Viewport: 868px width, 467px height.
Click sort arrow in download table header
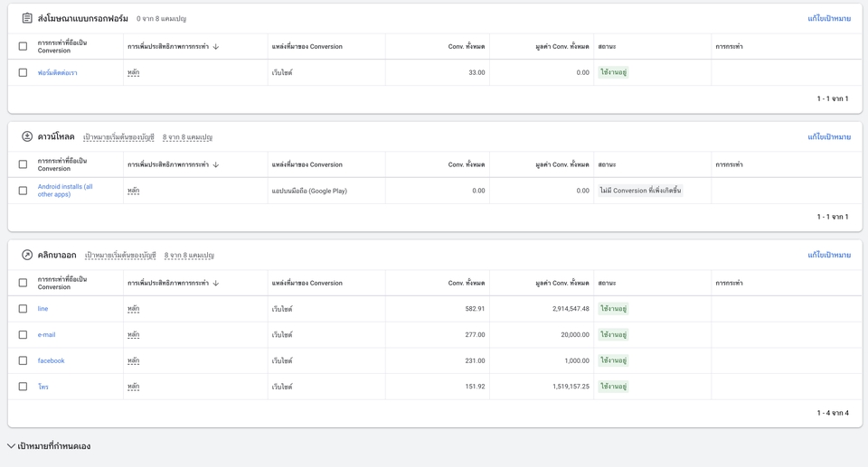pyautogui.click(x=216, y=164)
